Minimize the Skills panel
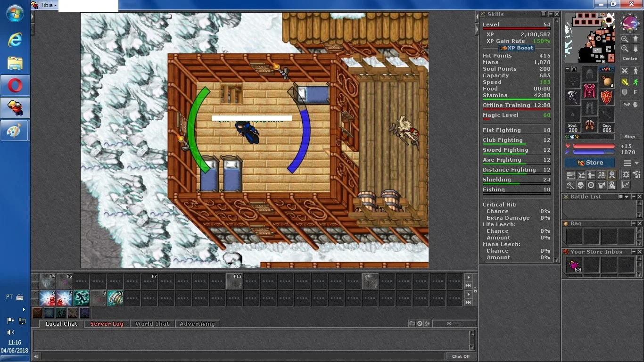644x362 pixels. (x=551, y=14)
